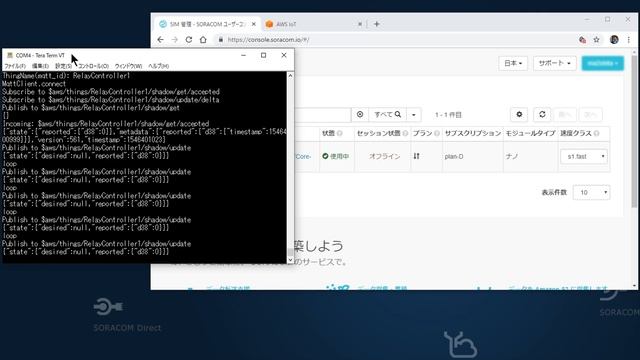This screenshot has height=360, width=640.
Task: Click the すべて search button
Action: tap(387, 115)
